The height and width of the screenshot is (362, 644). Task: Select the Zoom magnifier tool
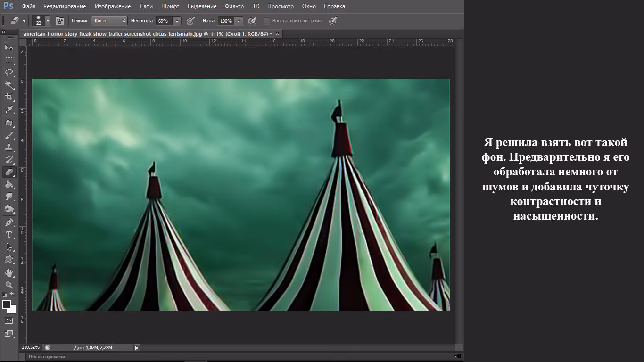click(x=9, y=285)
